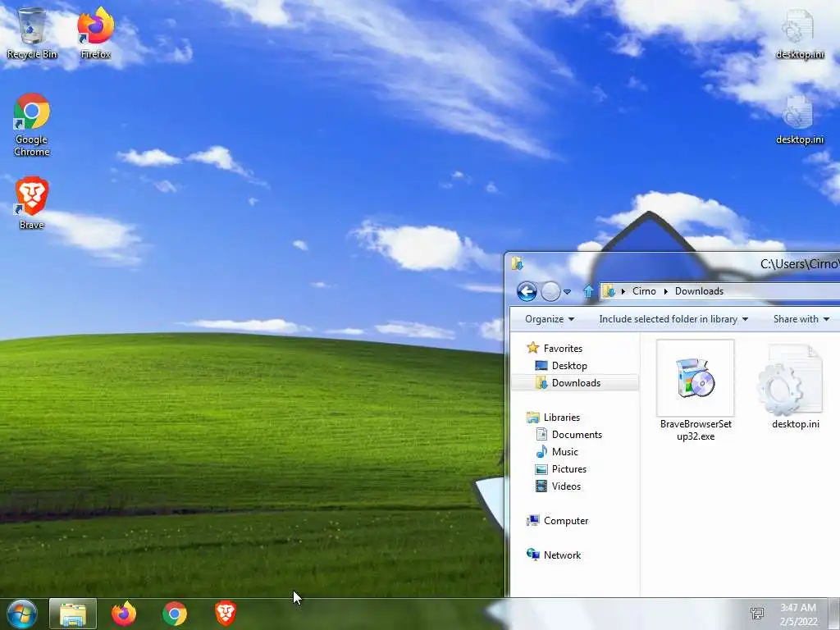Click Downloads in the address breadcrumb
This screenshot has width=840, height=630.
pyautogui.click(x=699, y=291)
